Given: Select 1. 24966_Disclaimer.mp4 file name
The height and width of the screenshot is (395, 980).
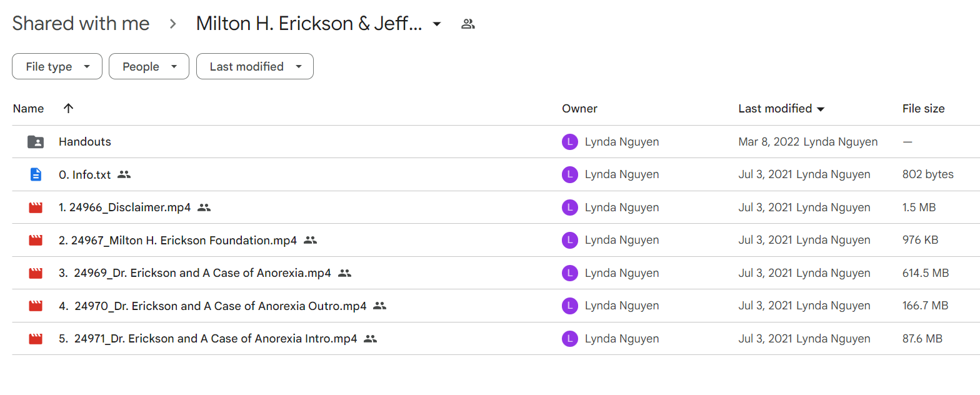Looking at the screenshot, I should [124, 207].
